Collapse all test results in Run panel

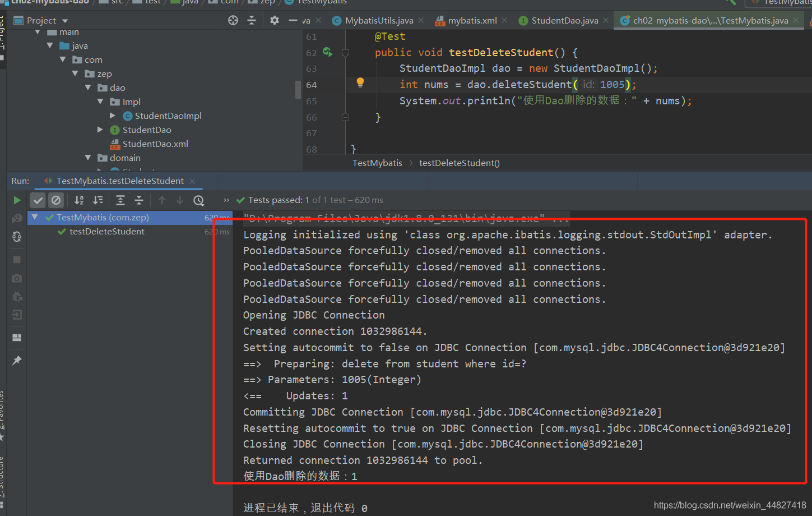(139, 200)
